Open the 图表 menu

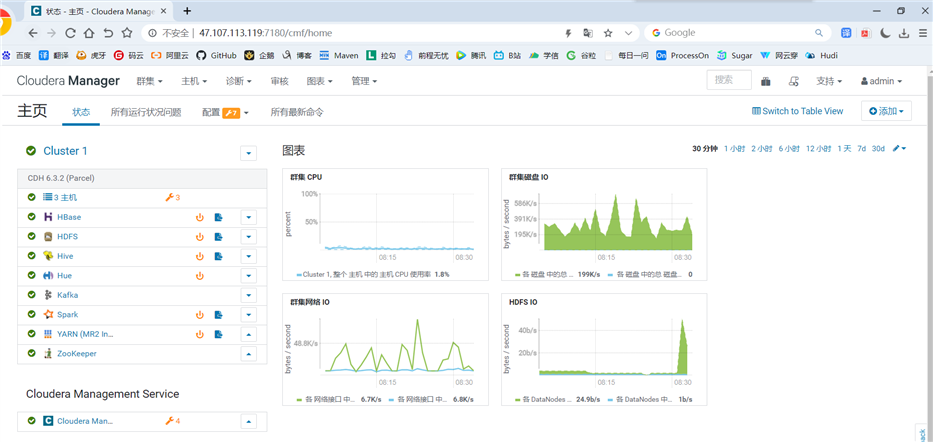[x=320, y=81]
